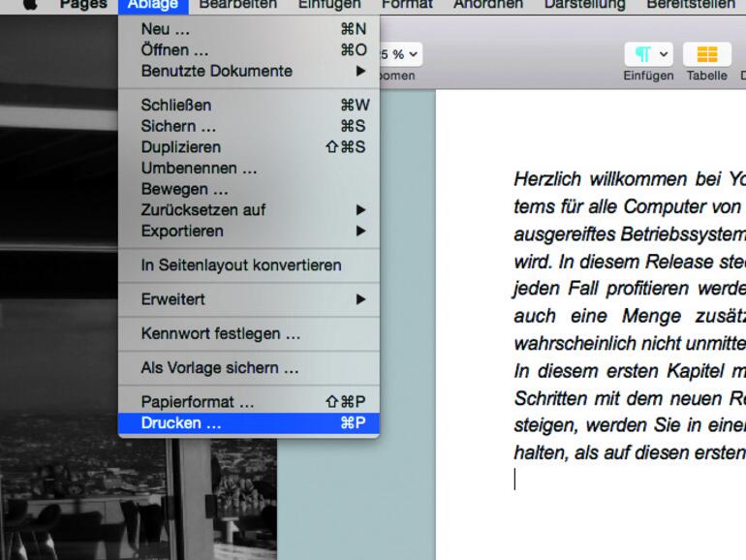The image size is (746, 560).
Task: Open the Apple menu
Action: (x=29, y=5)
